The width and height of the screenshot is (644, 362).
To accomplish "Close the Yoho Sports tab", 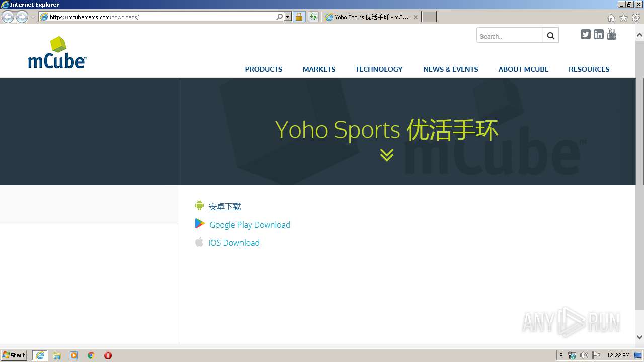I will [x=416, y=17].
